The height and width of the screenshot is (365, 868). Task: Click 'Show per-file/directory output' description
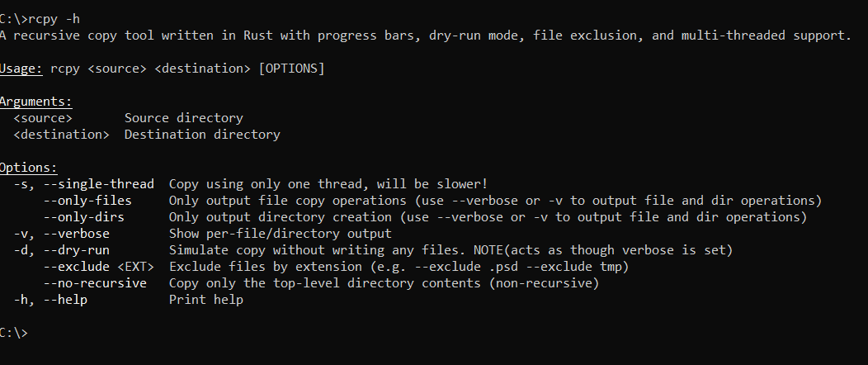coord(280,234)
